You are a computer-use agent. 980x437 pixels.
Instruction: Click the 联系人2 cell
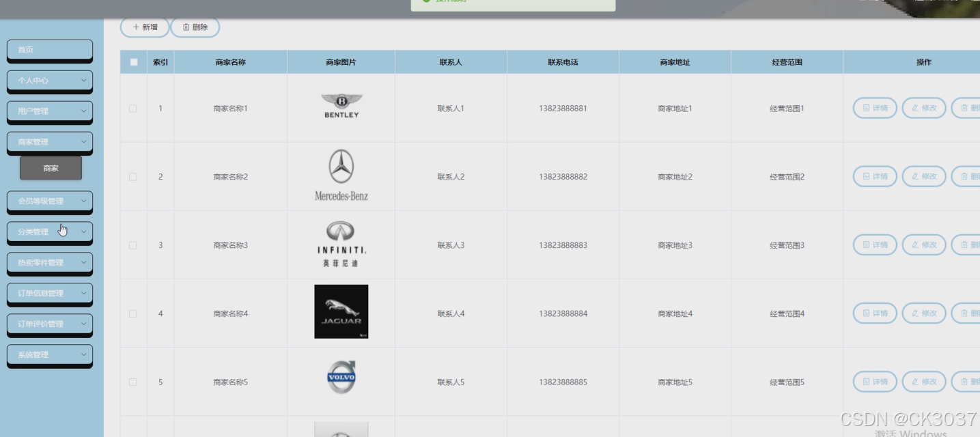[451, 177]
